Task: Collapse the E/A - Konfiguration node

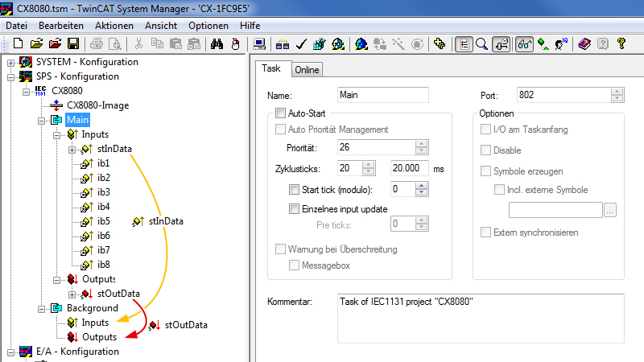Action: click(x=10, y=352)
